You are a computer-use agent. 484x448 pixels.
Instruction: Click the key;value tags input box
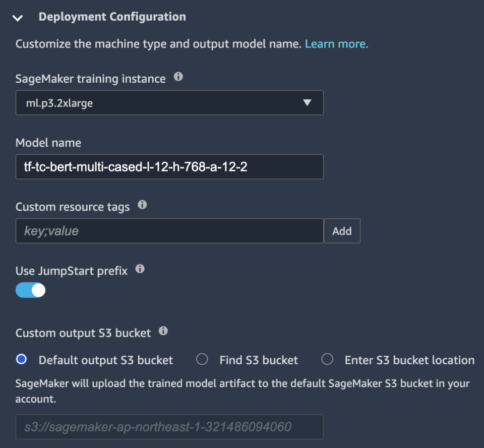(169, 231)
